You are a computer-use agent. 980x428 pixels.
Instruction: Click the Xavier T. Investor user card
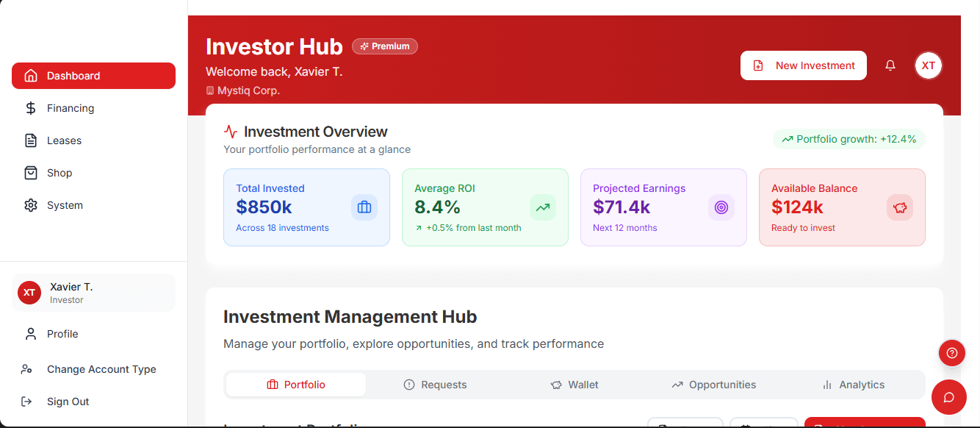(93, 293)
